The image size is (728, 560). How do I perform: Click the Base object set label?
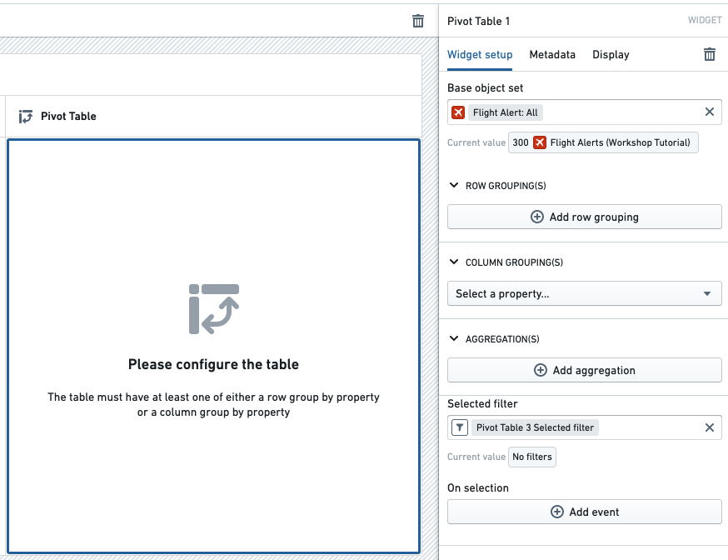click(x=485, y=88)
